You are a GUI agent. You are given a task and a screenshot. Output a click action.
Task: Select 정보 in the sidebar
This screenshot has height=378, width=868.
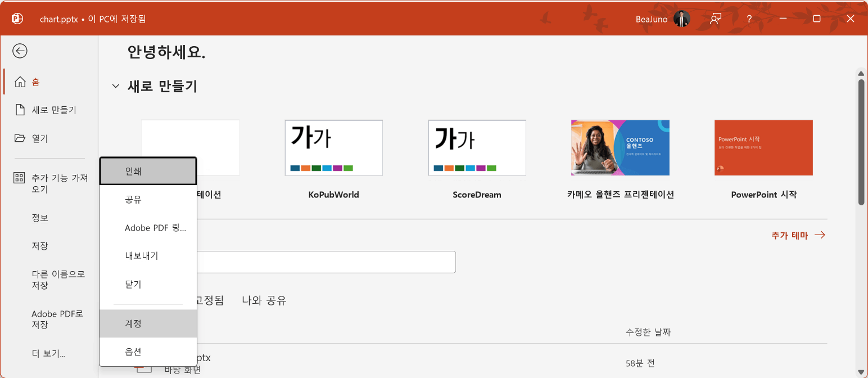tap(51, 218)
